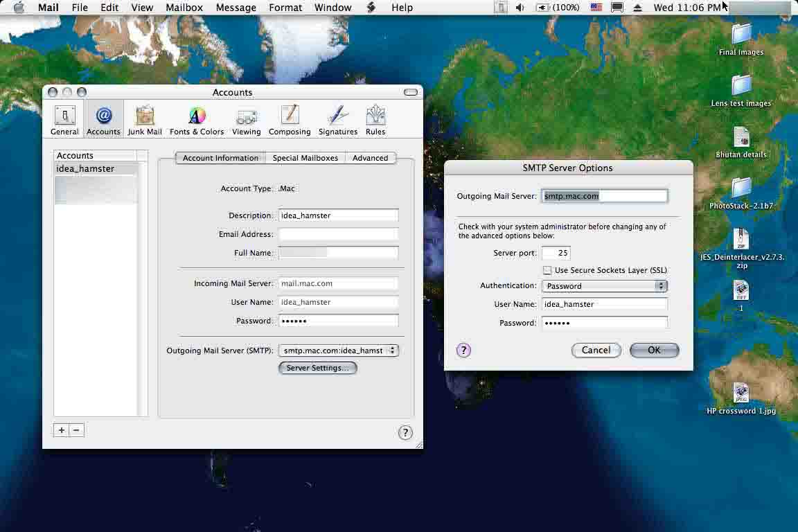Click the SMTP Server Options help icon
The image size is (798, 532).
[463, 351]
